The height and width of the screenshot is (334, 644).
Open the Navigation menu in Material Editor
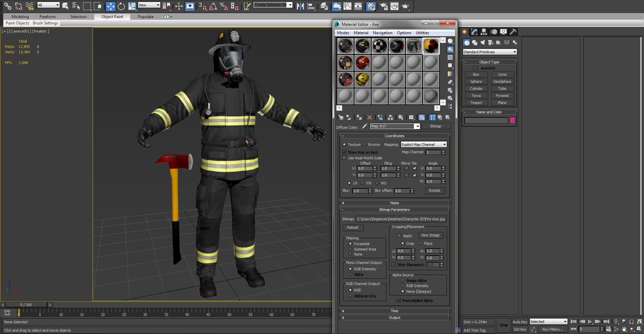[x=382, y=33]
